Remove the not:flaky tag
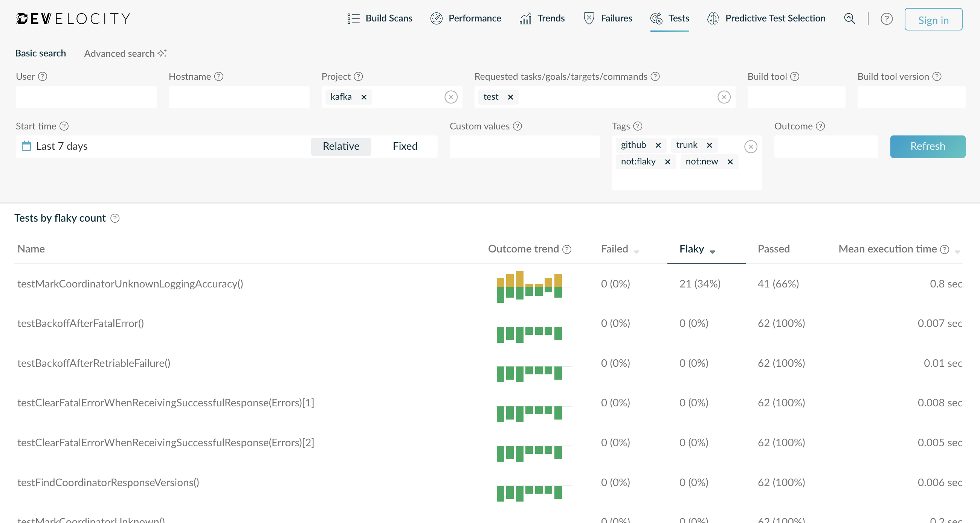 (667, 161)
